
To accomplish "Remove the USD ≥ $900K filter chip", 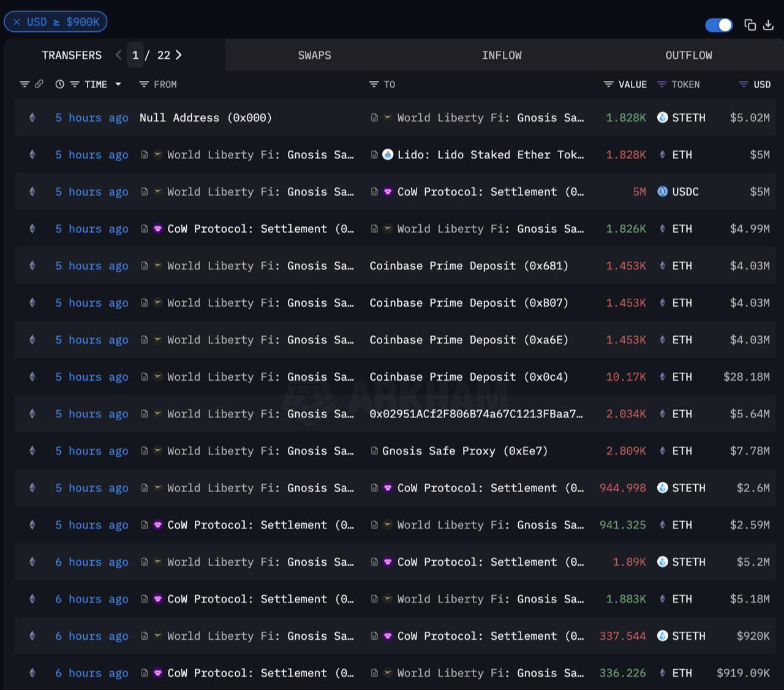I will pyautogui.click(x=17, y=22).
